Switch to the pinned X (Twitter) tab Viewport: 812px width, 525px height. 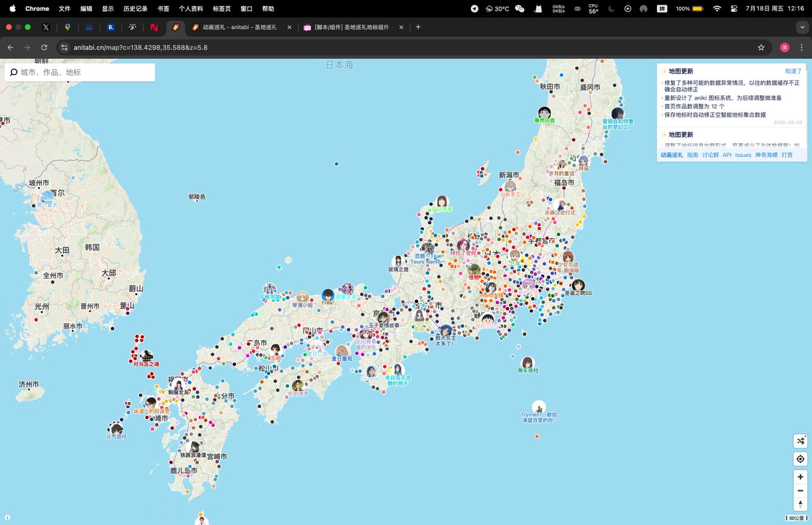click(x=45, y=27)
